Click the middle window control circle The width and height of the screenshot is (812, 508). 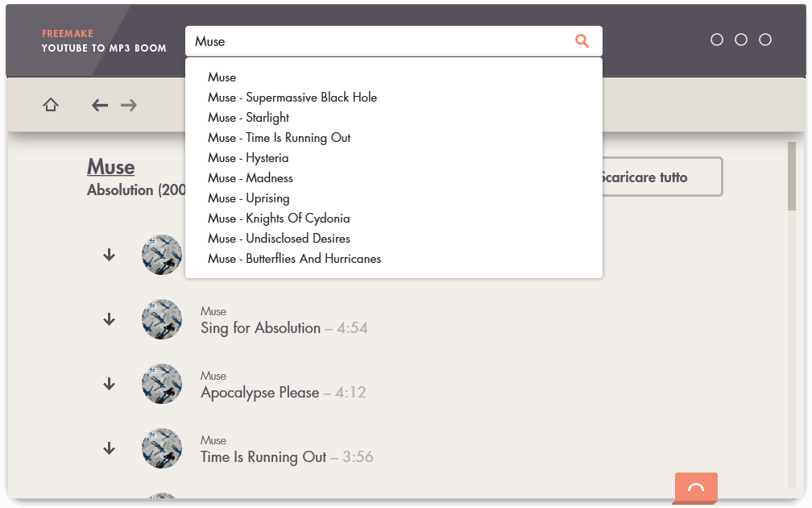[741, 40]
